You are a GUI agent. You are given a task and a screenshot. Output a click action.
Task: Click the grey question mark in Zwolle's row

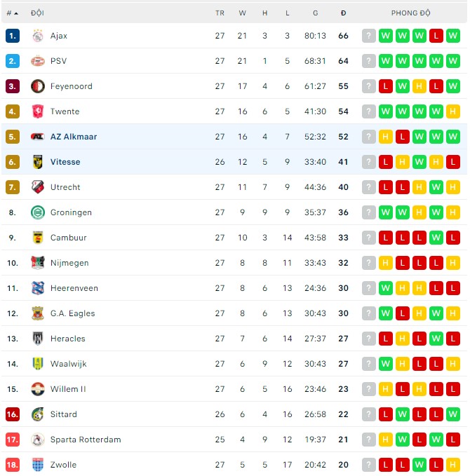tap(369, 465)
